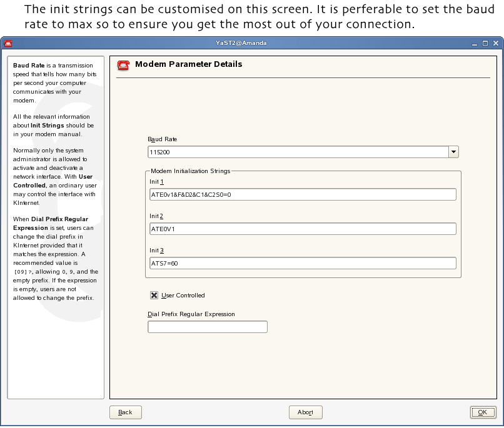Click the User Controlled label text
The image size is (504, 428).
(x=183, y=296)
